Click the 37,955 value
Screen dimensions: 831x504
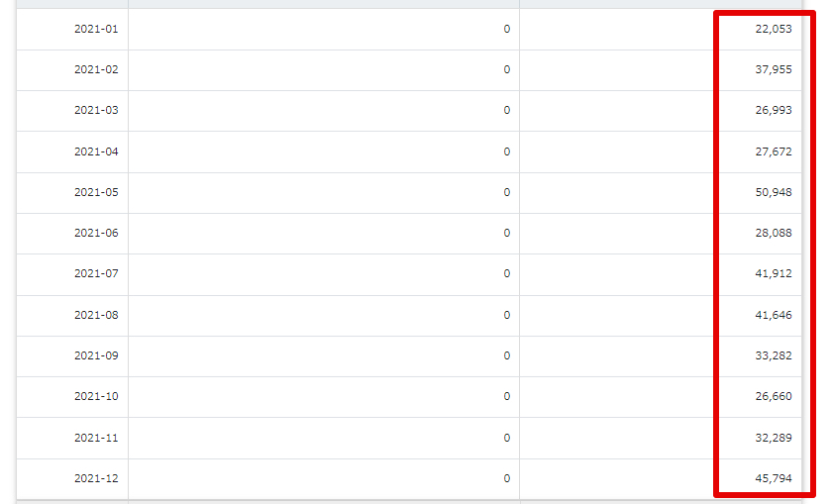[x=774, y=69]
